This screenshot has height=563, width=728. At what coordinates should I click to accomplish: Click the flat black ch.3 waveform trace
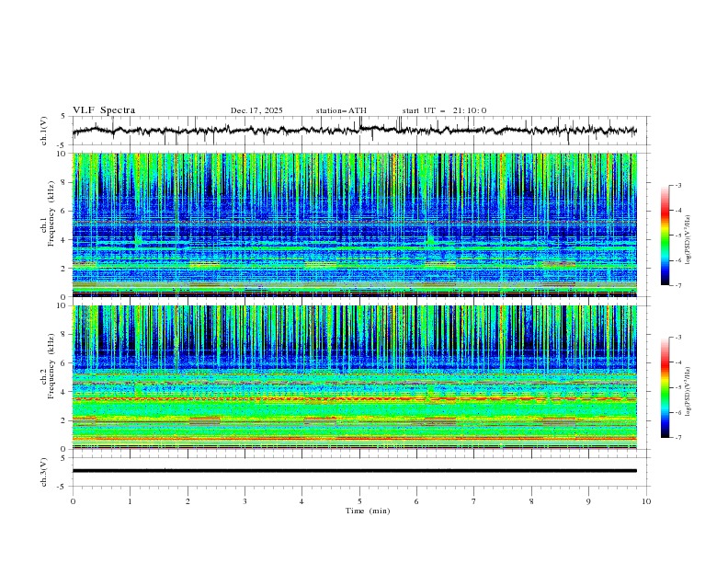point(359,470)
